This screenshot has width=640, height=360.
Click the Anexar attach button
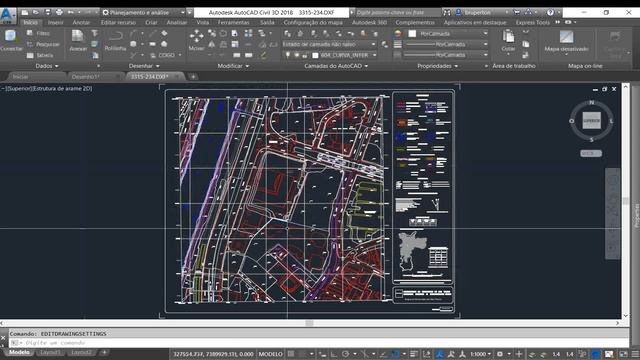(78, 41)
